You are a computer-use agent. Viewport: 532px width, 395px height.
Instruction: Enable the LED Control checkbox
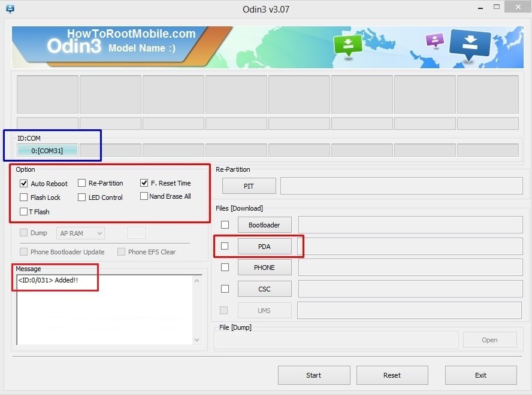[81, 197]
